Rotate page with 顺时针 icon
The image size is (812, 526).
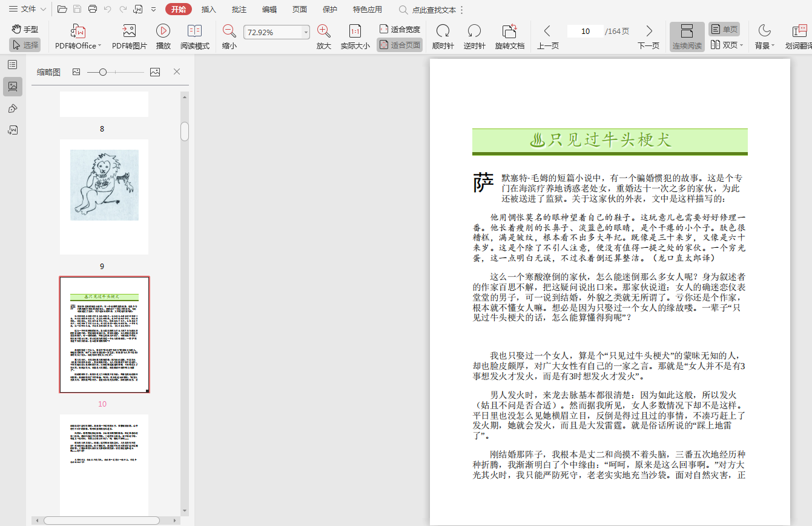click(443, 31)
